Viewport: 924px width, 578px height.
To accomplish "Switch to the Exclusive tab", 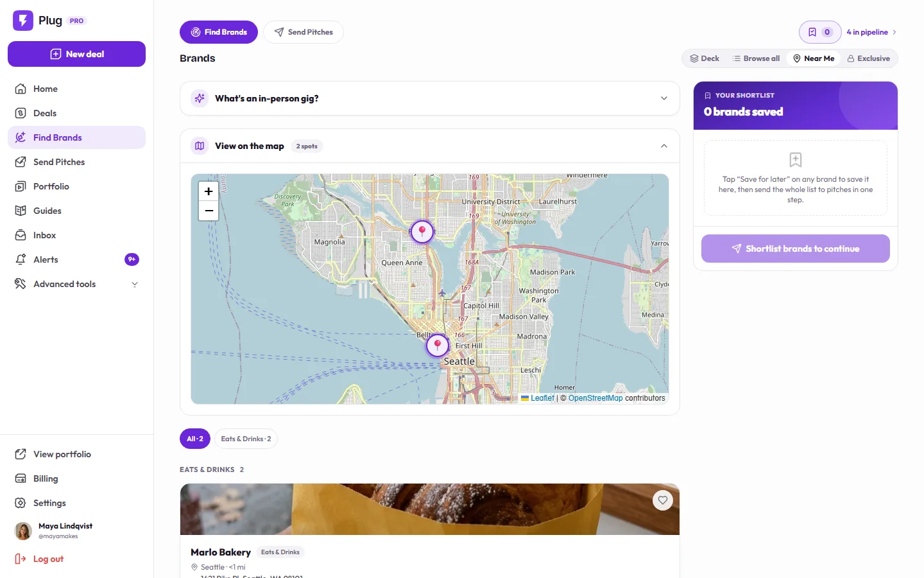I will [869, 58].
